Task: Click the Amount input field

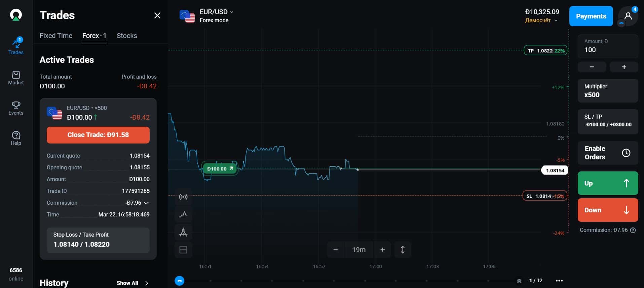Action: pos(608,46)
